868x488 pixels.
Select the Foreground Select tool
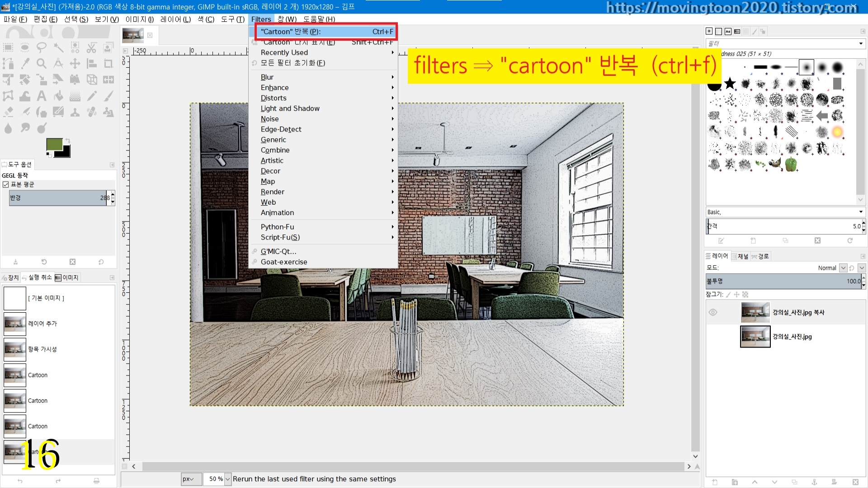pos(108,47)
